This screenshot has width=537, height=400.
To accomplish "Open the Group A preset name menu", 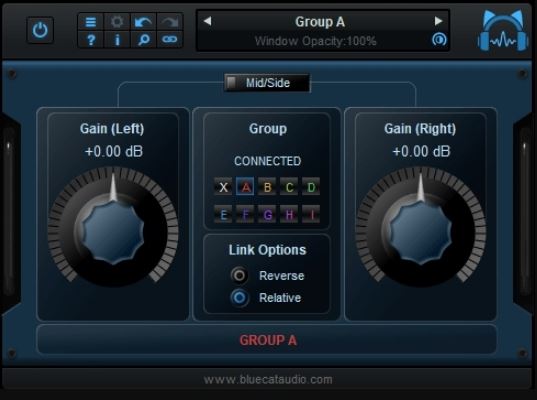I will coord(320,22).
